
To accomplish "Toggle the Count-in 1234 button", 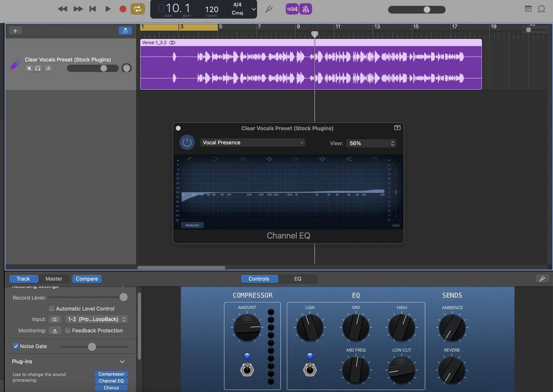I will 292,9.
